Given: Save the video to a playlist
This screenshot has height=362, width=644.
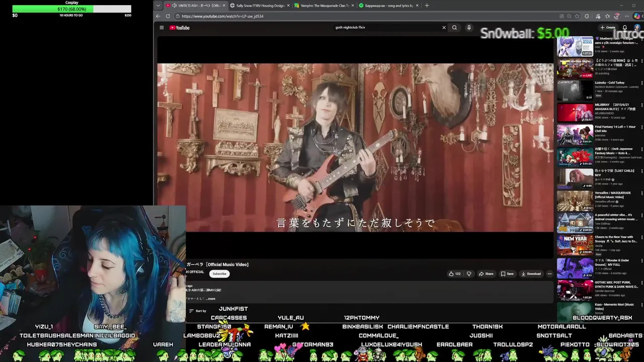Looking at the screenshot, I should point(507,274).
